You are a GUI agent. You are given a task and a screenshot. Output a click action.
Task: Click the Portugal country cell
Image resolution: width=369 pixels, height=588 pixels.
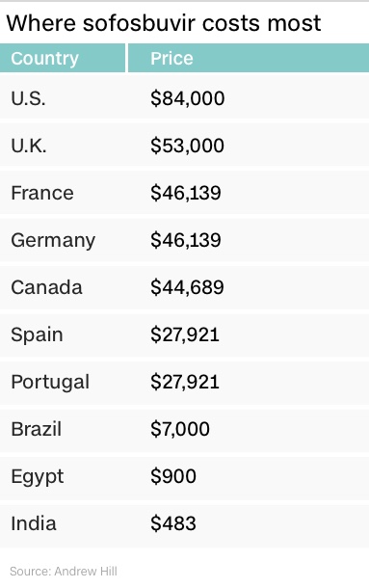50,383
